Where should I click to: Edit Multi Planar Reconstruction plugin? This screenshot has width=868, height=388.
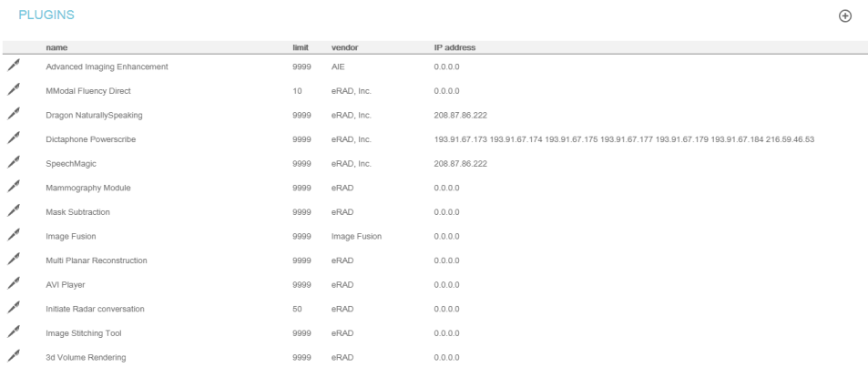[x=13, y=260]
